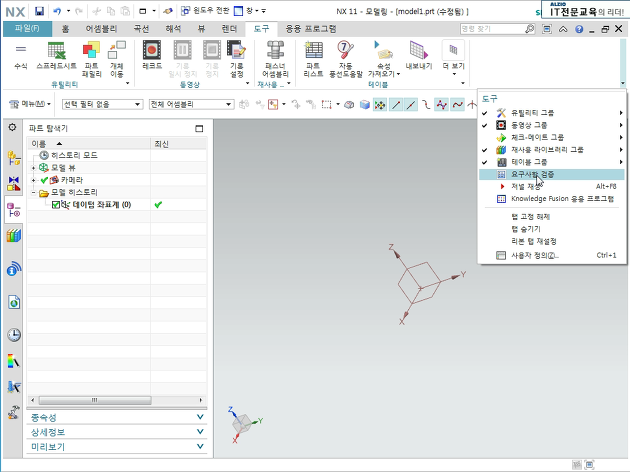Click the 윈도우 전환 button
Viewport: 630px width, 472px height.
coord(205,11)
